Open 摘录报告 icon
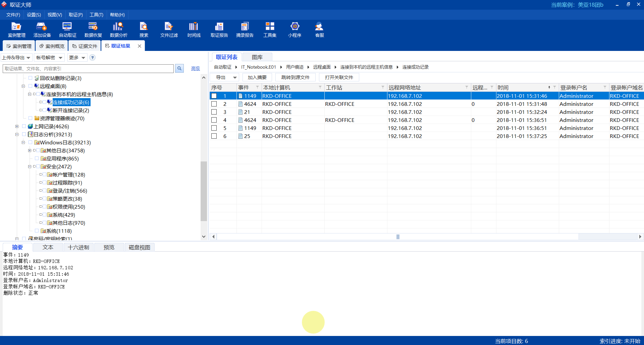Image resolution: width=644 pixels, height=345 pixels. point(245,30)
